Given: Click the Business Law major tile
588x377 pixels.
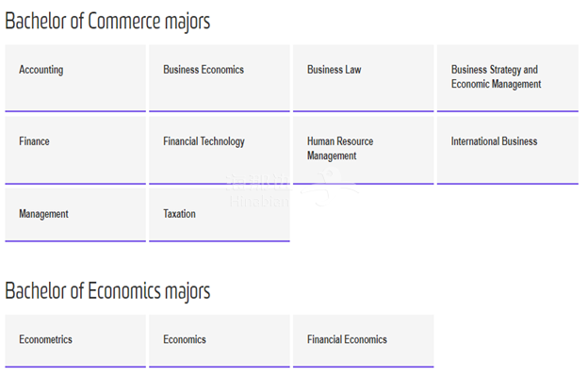Looking at the screenshot, I should [363, 77].
